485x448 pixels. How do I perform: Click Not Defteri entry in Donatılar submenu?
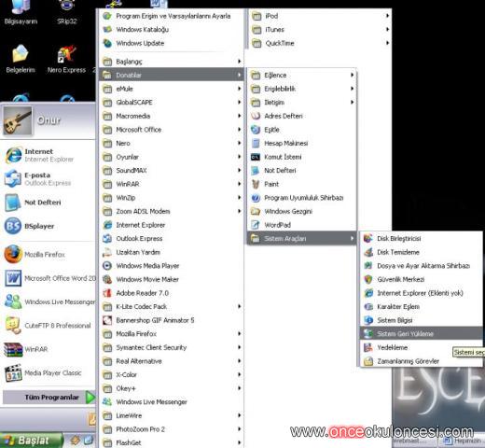[301, 170]
